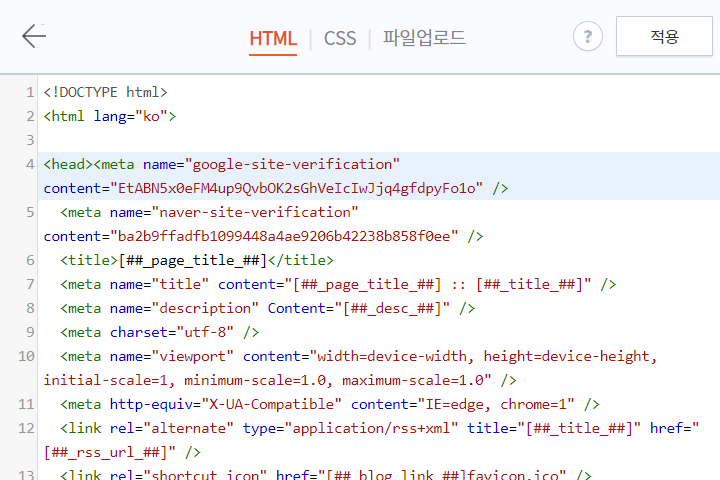
Task: Click the "google-site-verification" string
Action: click(292, 164)
